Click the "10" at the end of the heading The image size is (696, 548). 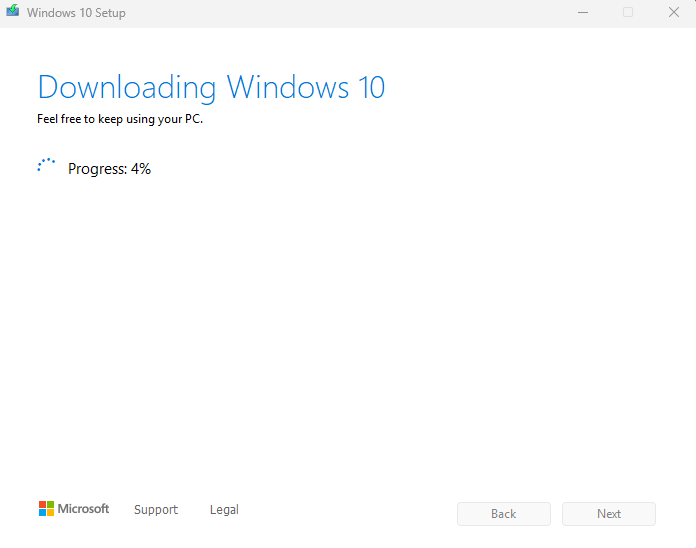coord(369,87)
